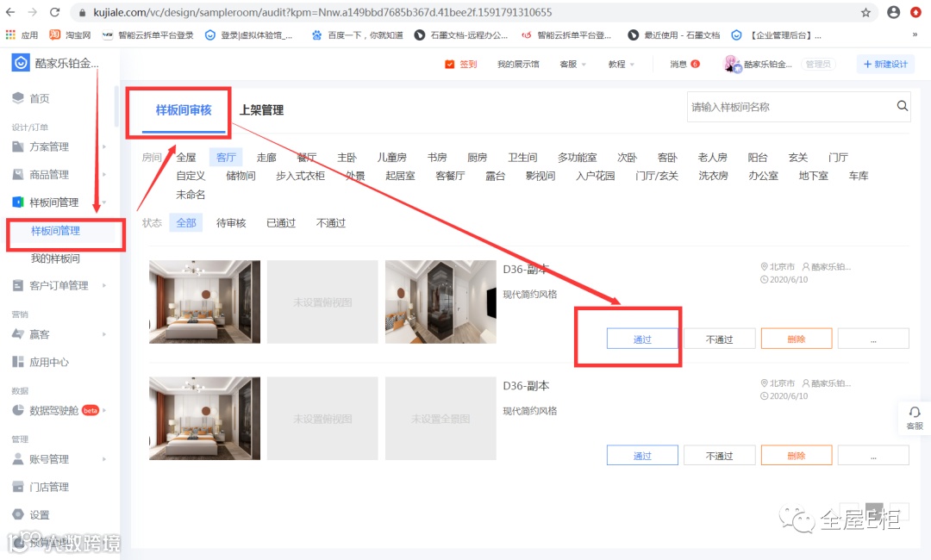Open first listing's panorama thumbnail
The height and width of the screenshot is (560, 931).
441,302
